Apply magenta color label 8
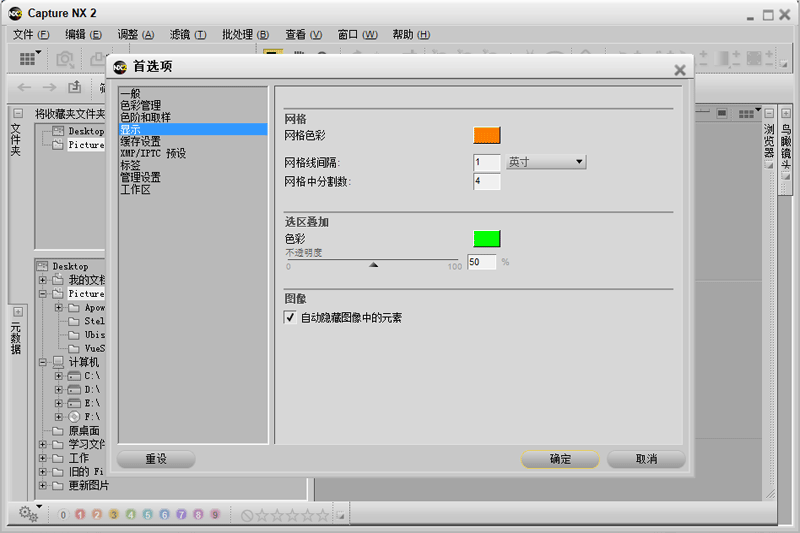This screenshot has height=533, width=800. click(x=198, y=515)
